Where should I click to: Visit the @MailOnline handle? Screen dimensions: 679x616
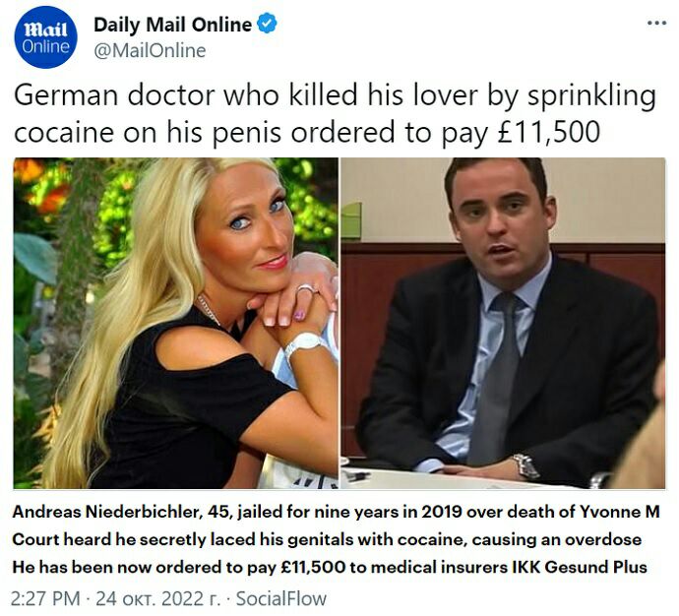click(150, 50)
